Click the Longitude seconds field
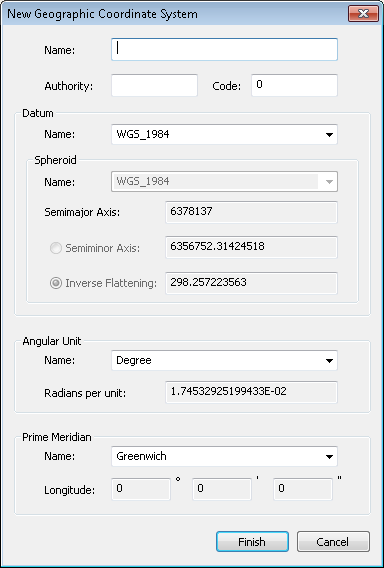 (303, 489)
